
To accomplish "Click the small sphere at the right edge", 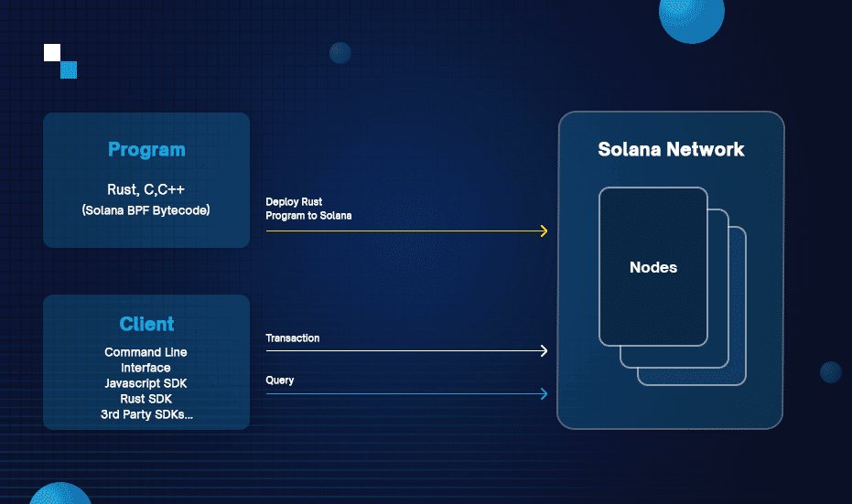I will (x=830, y=372).
